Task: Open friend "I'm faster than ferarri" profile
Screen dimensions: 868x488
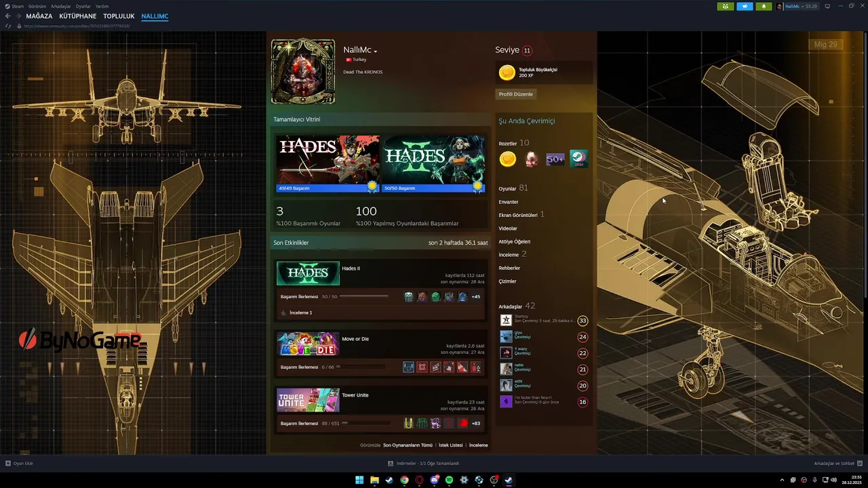Action: tap(544, 401)
